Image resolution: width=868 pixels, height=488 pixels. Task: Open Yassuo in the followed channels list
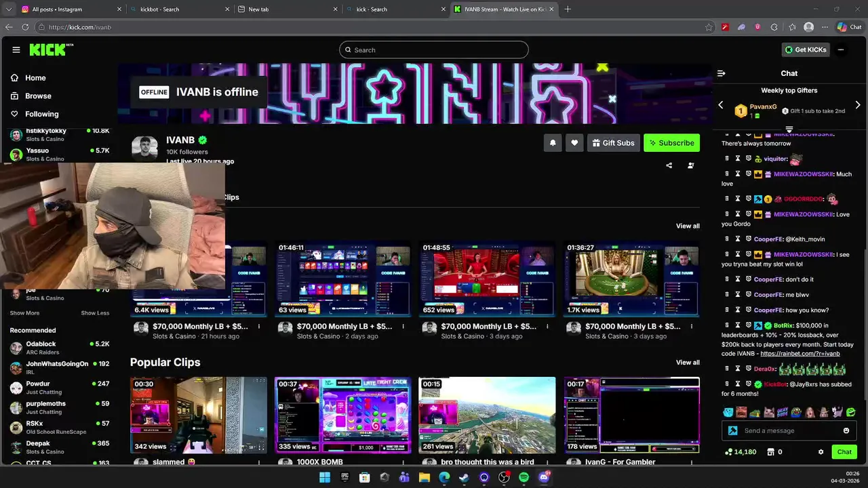tap(60, 155)
